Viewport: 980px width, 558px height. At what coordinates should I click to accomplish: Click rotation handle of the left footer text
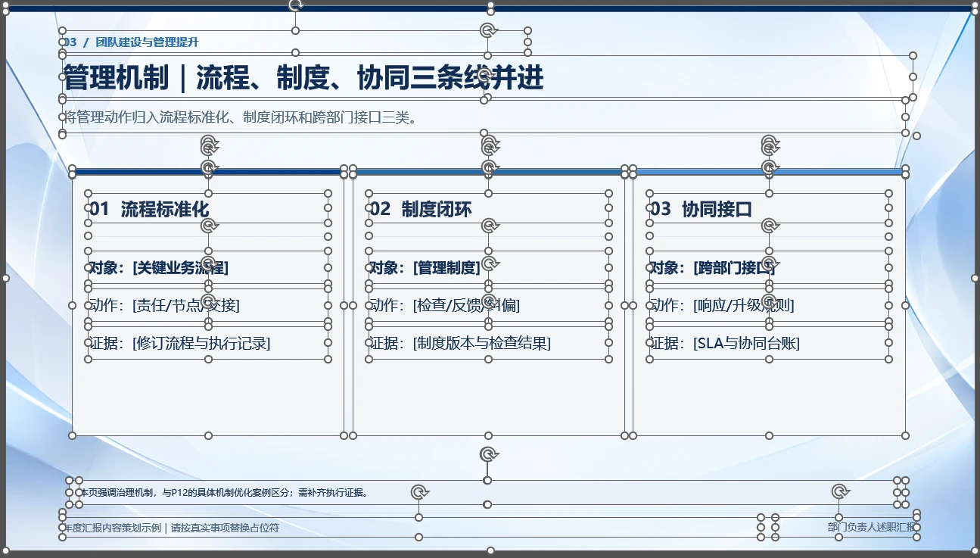419,492
